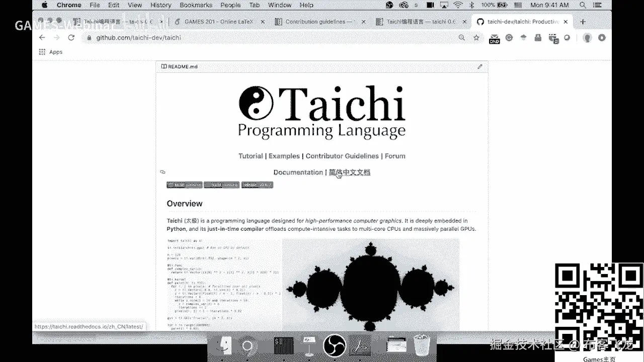
Task: Click the build passing badge
Action: (x=184, y=185)
